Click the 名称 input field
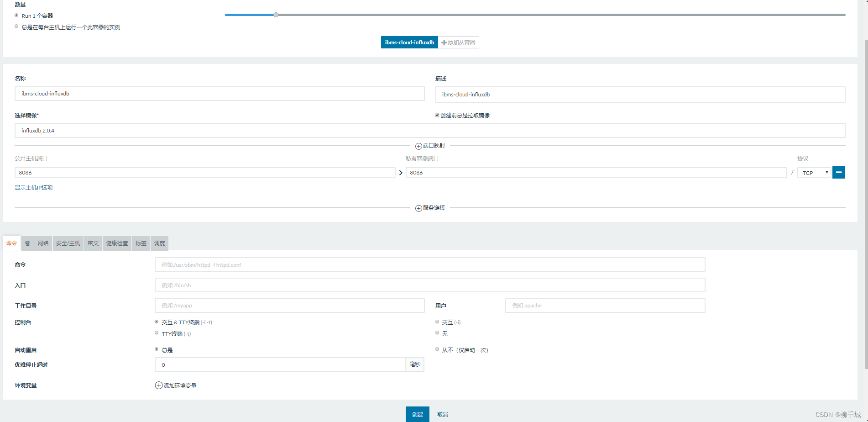 point(220,94)
